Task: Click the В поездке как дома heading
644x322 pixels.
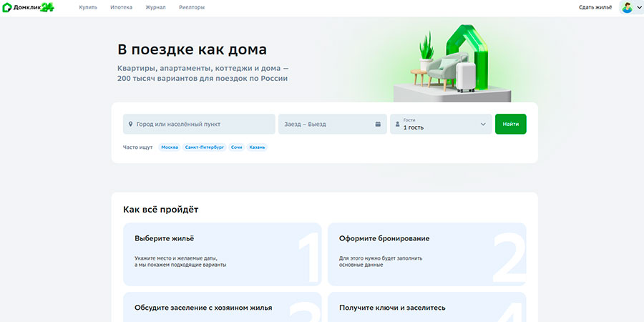Action: point(192,49)
